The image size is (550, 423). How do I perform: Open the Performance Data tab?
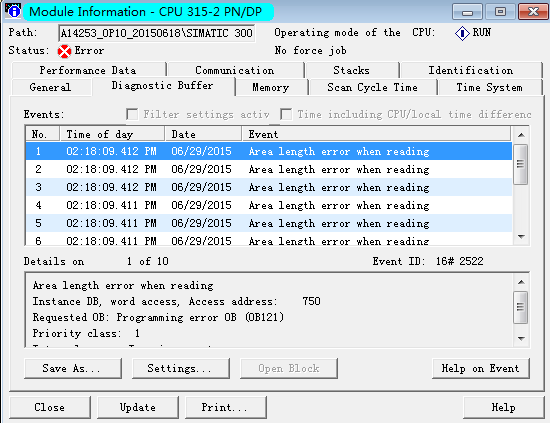click(x=88, y=70)
